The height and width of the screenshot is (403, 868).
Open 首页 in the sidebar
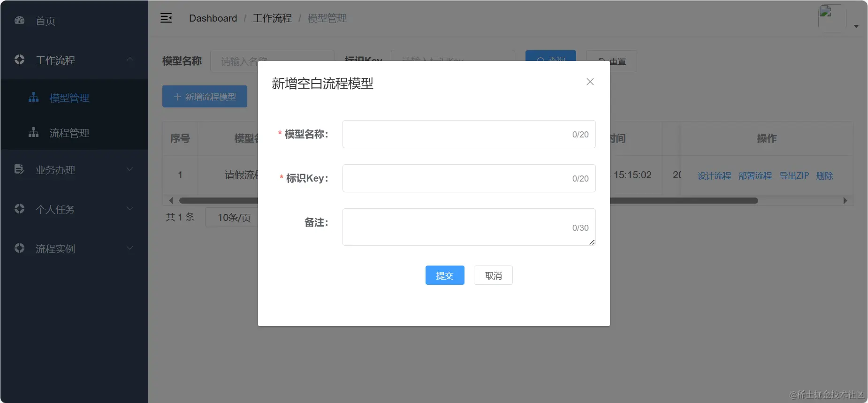pyautogui.click(x=74, y=20)
